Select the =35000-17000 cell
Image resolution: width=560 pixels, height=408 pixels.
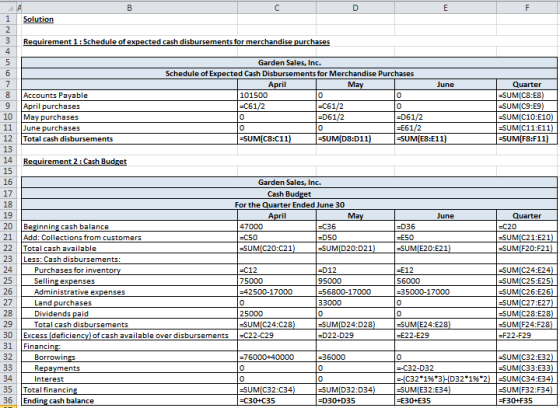tap(445, 292)
